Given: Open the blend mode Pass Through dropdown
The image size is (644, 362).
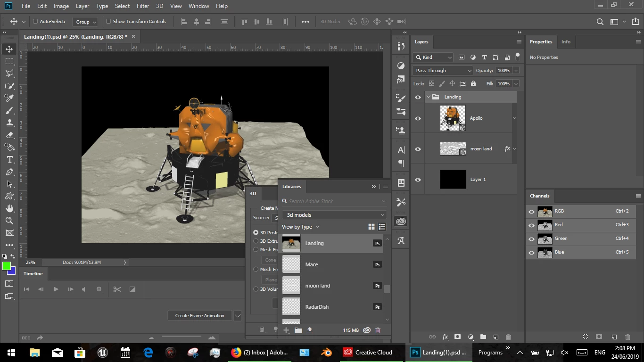Looking at the screenshot, I should tap(443, 71).
